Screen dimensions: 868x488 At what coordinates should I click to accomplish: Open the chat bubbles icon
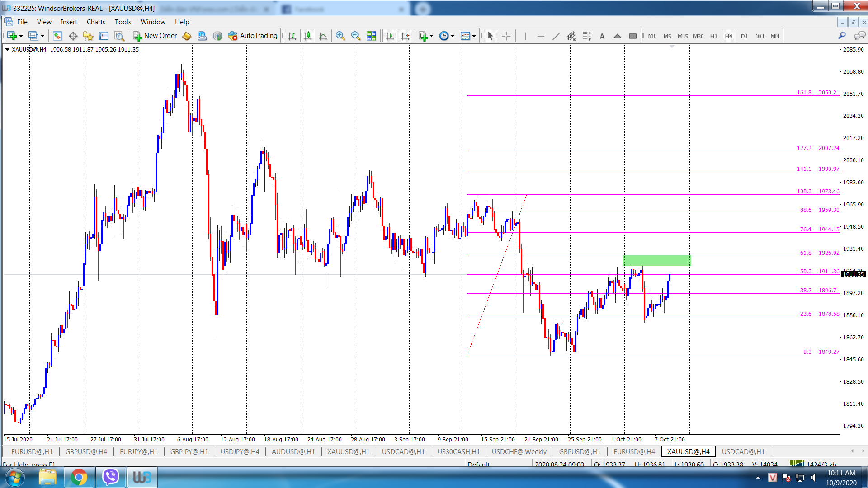point(859,36)
